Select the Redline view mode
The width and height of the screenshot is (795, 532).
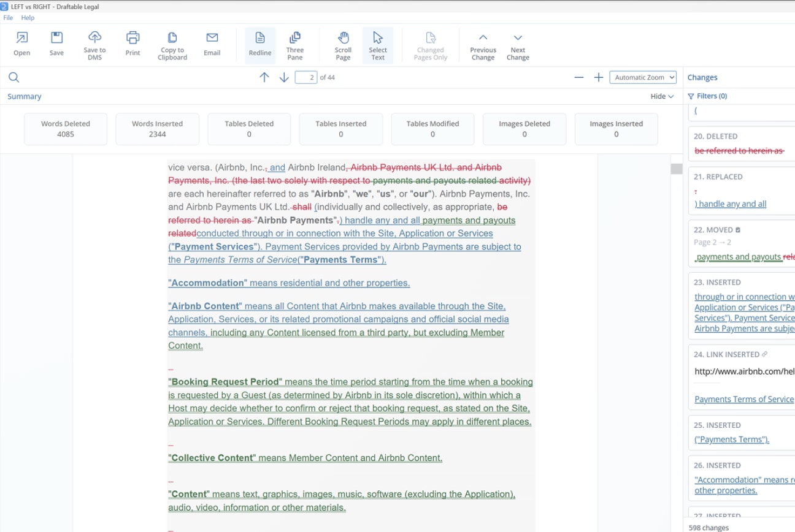(x=259, y=45)
